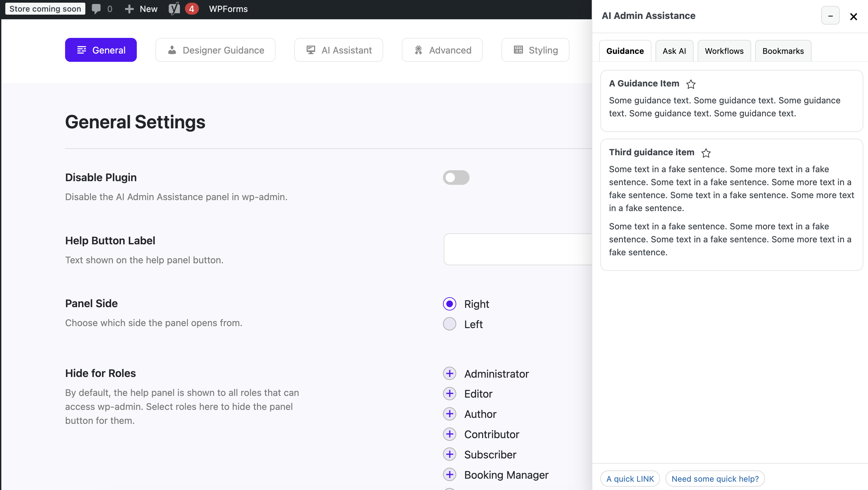Click "Need some quick help?"
This screenshot has height=490, width=868.
[x=715, y=479]
